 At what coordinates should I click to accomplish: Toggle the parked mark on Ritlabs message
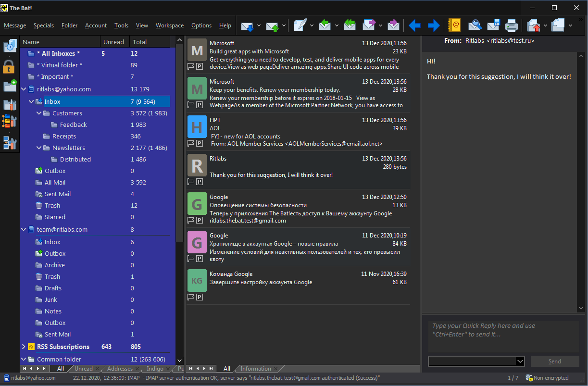[x=200, y=182]
